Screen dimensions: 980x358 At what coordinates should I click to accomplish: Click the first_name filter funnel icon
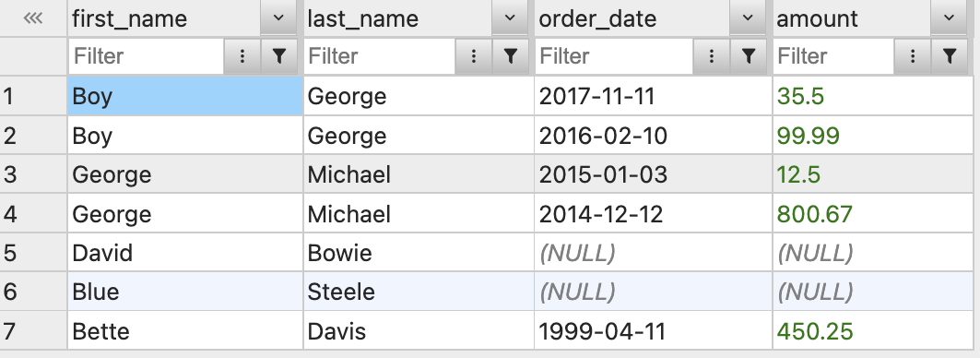279,56
